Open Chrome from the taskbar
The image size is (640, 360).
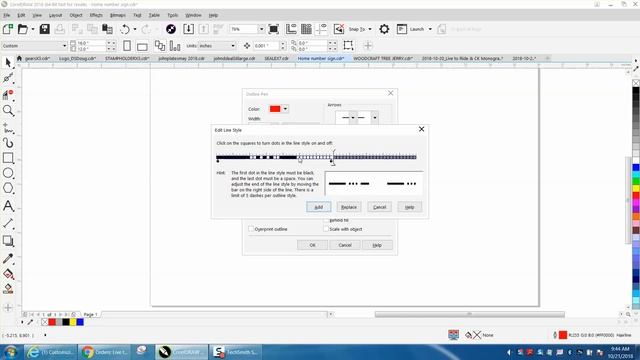point(105,352)
